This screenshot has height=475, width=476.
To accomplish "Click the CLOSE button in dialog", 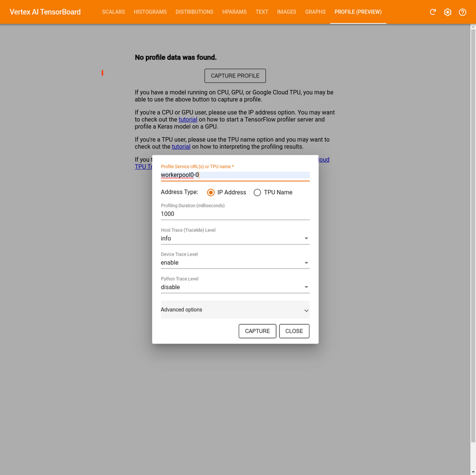I will click(294, 331).
